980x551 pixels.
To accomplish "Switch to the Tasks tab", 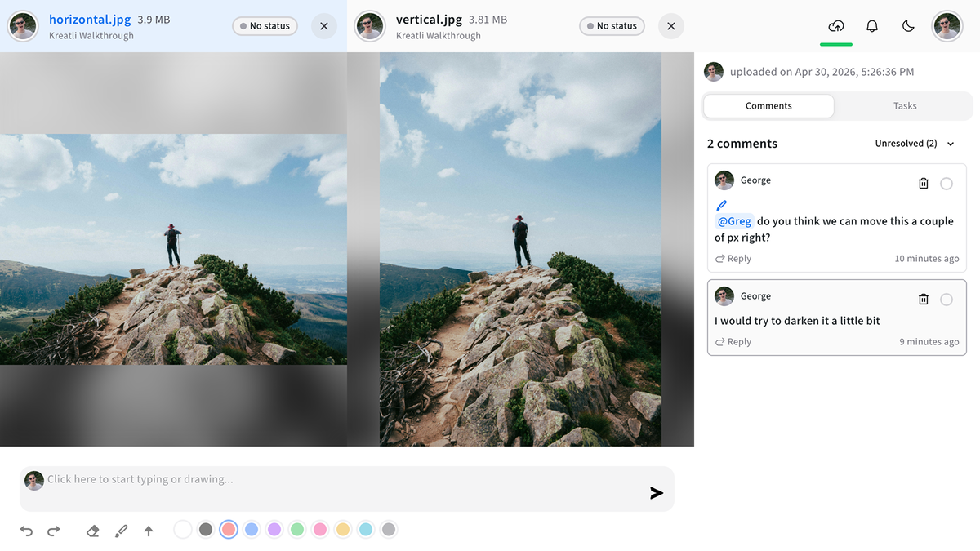I will (x=905, y=106).
